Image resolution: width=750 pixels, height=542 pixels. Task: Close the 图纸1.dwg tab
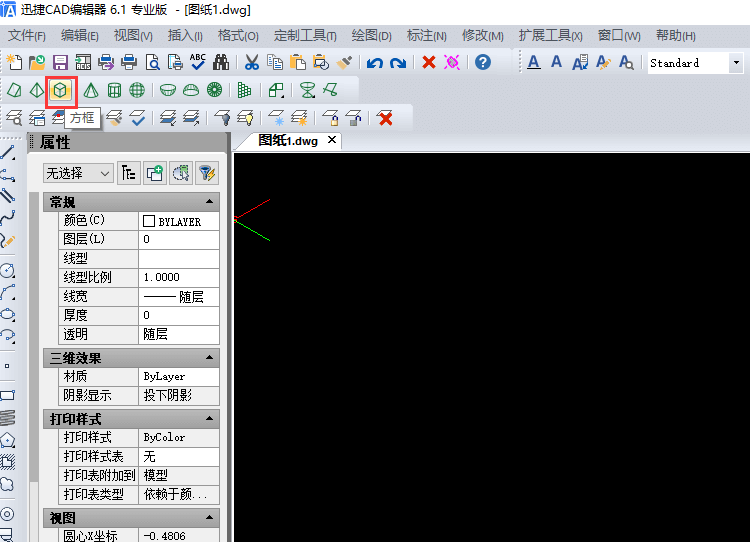click(332, 140)
